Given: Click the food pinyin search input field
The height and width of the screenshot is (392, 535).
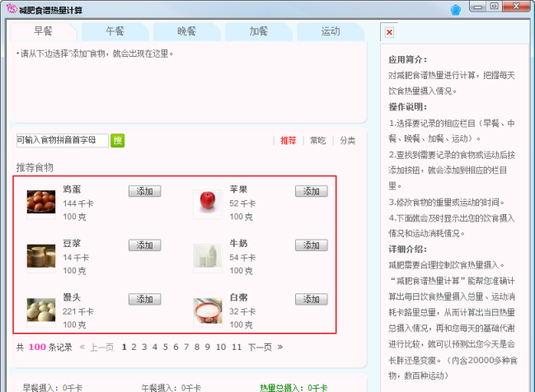Looking at the screenshot, I should (x=63, y=140).
